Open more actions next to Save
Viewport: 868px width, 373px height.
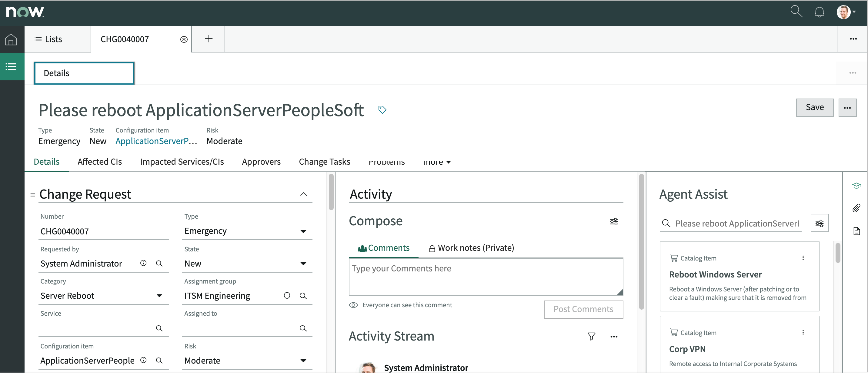click(x=847, y=108)
